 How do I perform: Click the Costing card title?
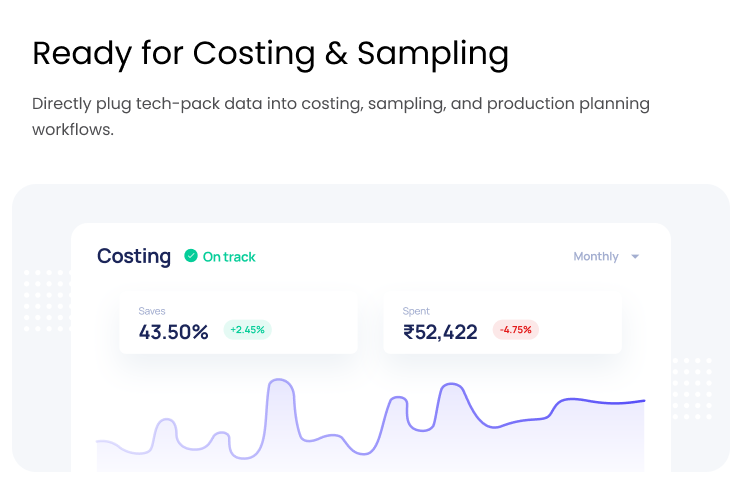[134, 256]
